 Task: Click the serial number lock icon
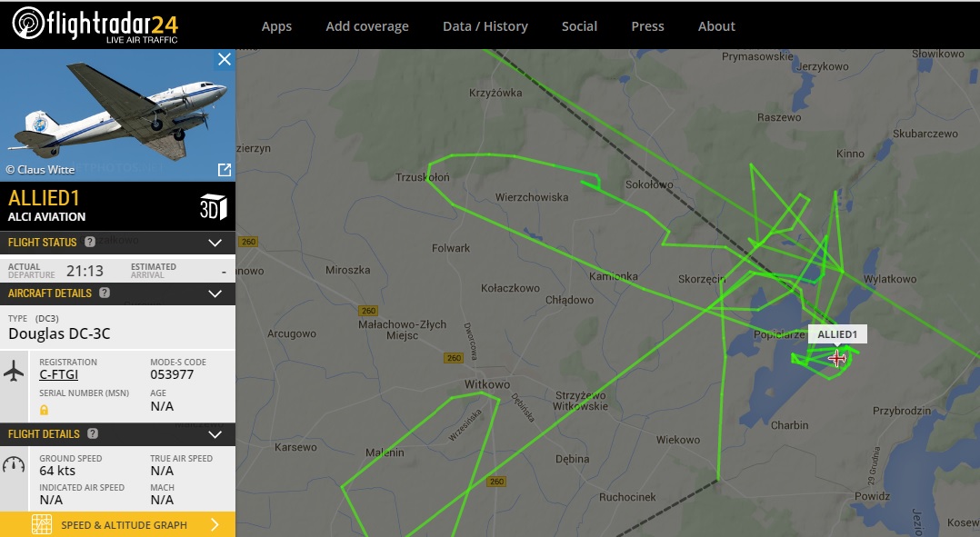44,410
